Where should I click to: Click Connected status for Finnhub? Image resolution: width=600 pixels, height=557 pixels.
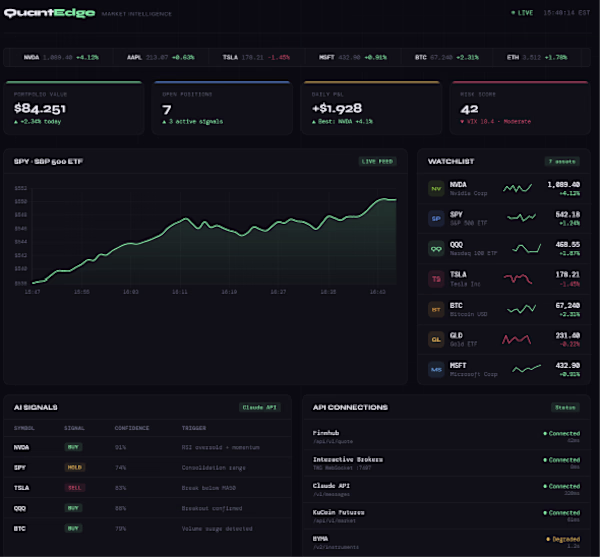click(x=561, y=433)
